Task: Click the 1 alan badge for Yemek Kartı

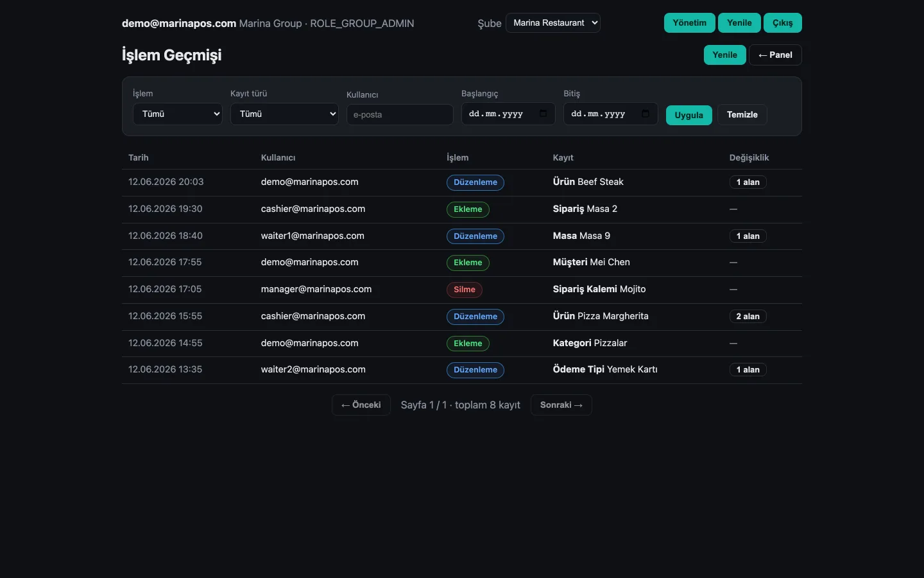Action: point(748,370)
